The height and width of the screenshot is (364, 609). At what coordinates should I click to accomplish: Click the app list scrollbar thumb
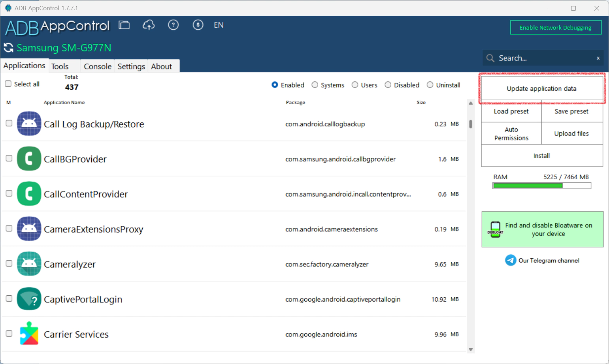471,124
